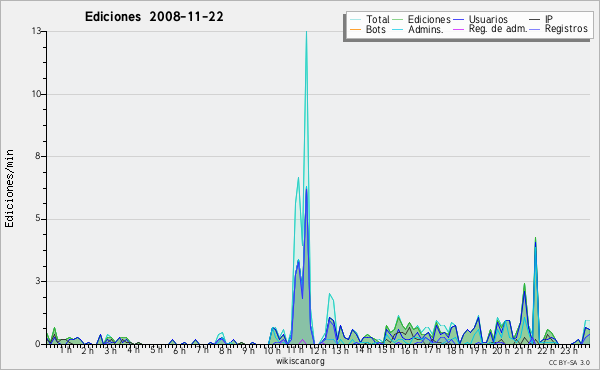Click the 'Total' legend label
The height and width of the screenshot is (370, 600).
coord(377,19)
